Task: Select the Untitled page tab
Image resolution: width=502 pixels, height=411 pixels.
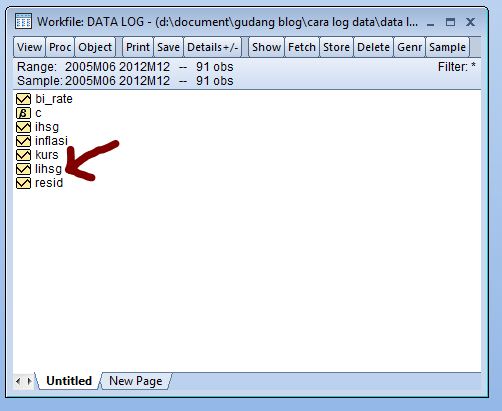Action: [69, 381]
